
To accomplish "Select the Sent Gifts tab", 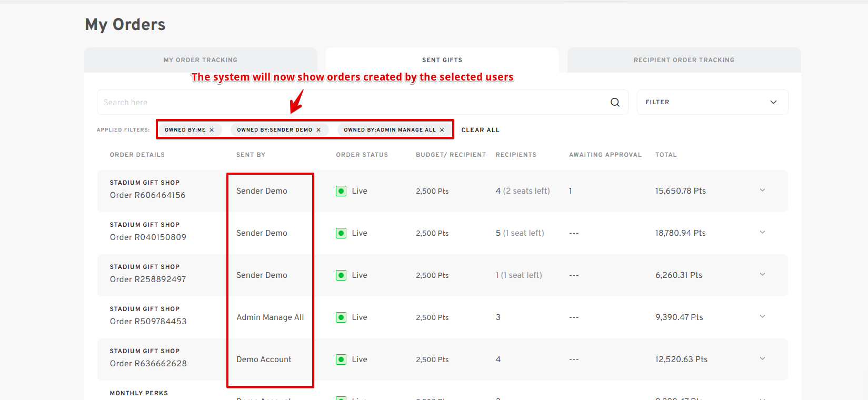I will point(442,60).
